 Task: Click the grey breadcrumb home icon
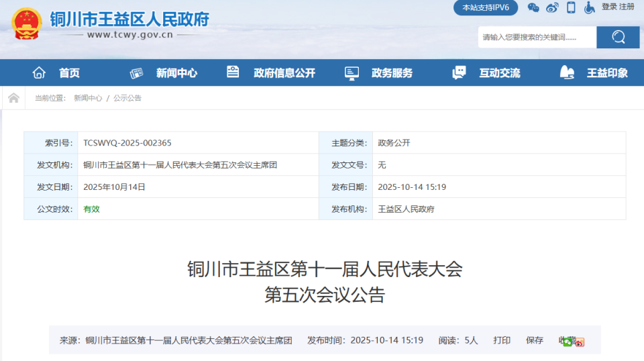[13, 98]
